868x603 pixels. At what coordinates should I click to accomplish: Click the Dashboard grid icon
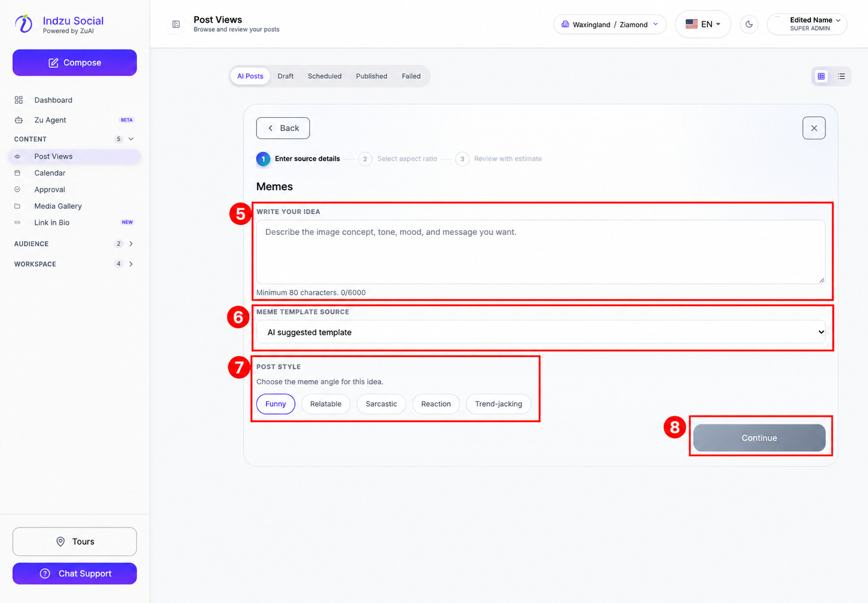[18, 100]
